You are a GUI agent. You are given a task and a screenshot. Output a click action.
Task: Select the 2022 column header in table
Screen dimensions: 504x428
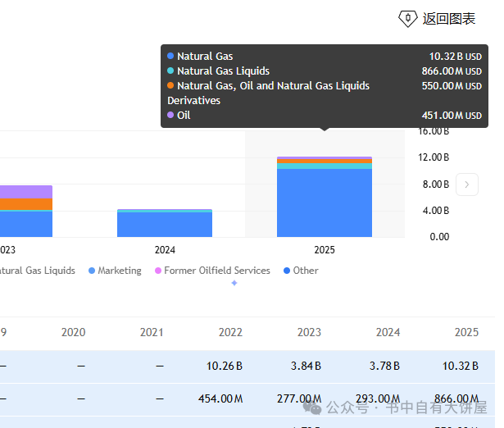pos(230,332)
